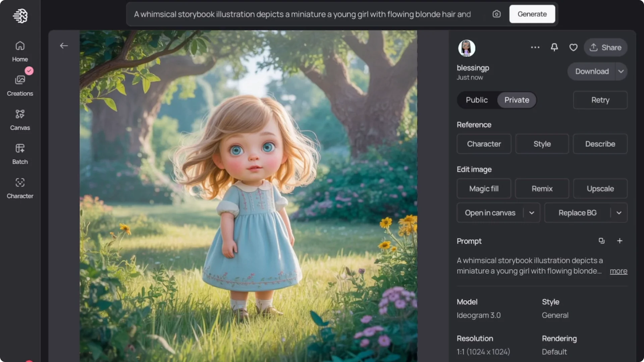Click the Generate button
Screen dimensions: 644x362
[532, 14]
